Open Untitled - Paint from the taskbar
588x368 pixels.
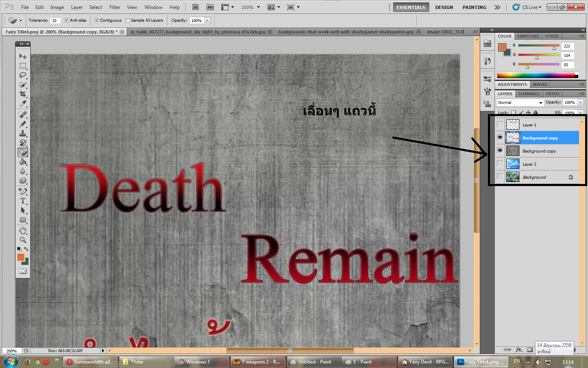[314, 362]
